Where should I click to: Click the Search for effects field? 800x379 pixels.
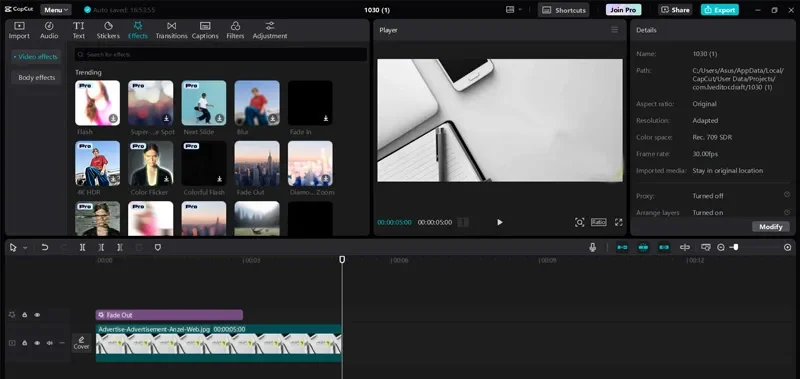click(220, 54)
